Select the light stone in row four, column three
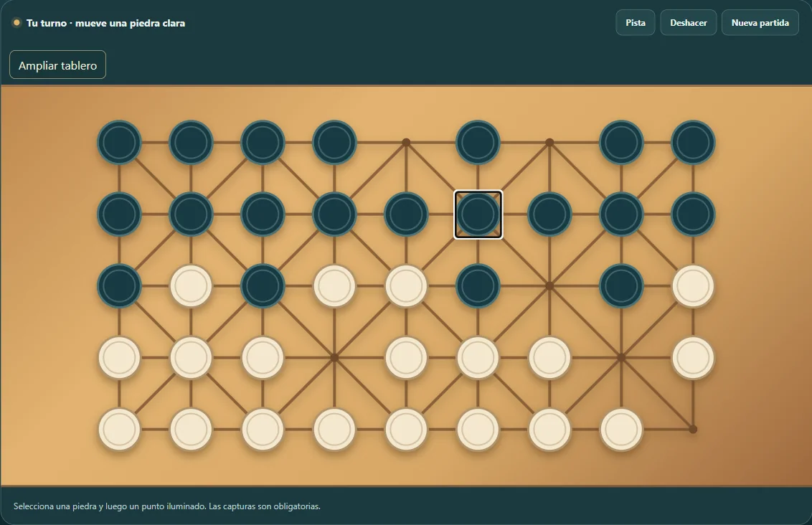This screenshot has height=525, width=812. 263,358
